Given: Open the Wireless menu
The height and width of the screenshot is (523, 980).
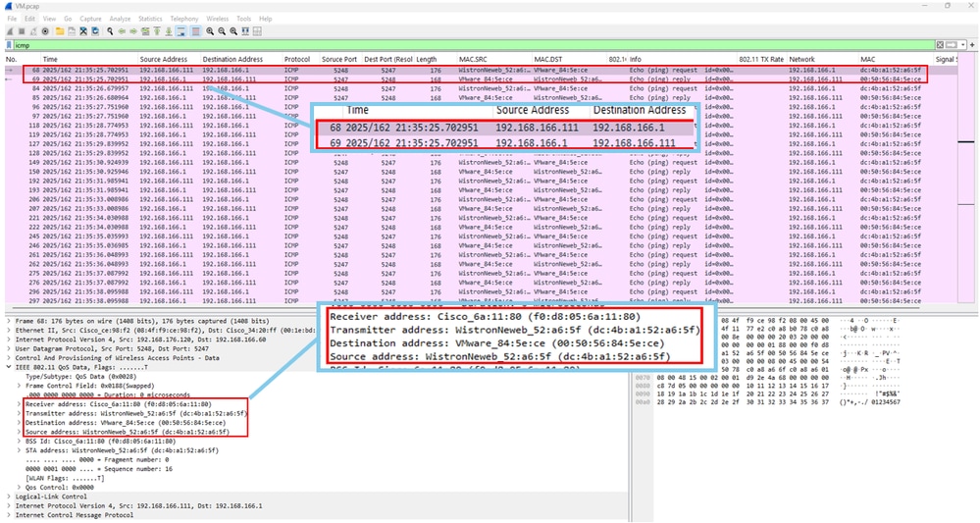Looking at the screenshot, I should point(218,19).
